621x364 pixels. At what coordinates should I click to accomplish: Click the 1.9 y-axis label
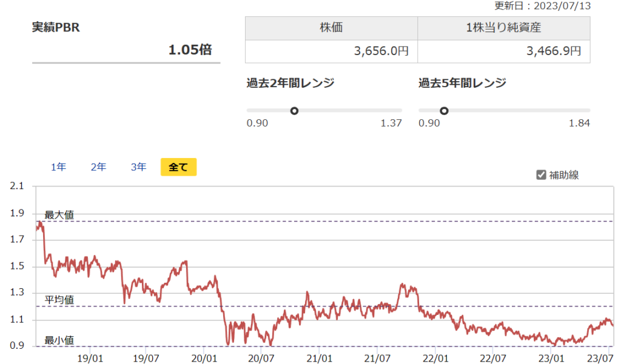point(17,213)
